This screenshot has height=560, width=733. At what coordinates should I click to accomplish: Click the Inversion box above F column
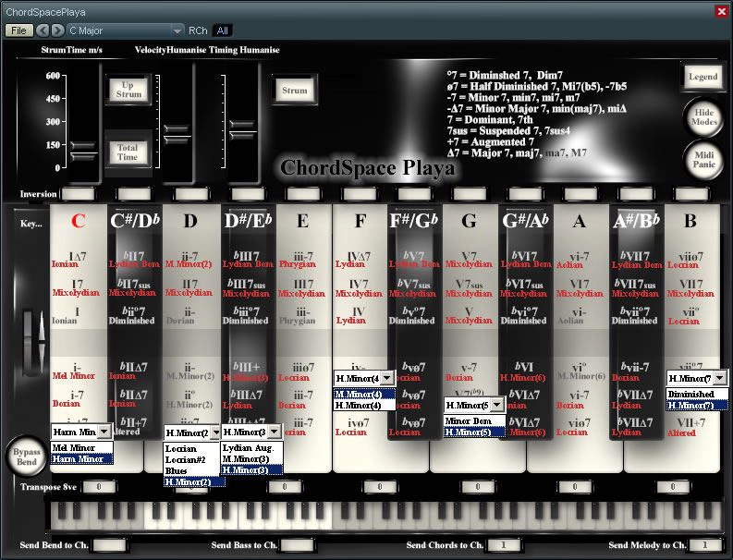(359, 193)
